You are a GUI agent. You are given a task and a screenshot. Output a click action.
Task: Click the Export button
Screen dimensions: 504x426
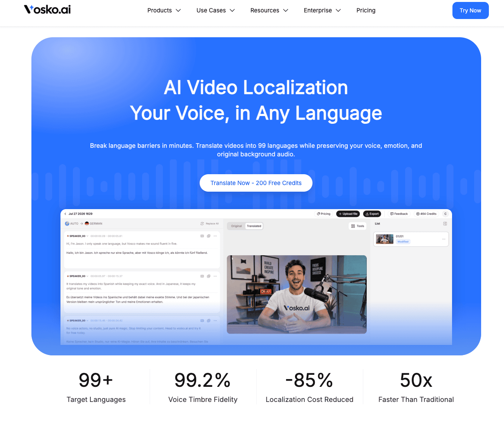(x=372, y=214)
